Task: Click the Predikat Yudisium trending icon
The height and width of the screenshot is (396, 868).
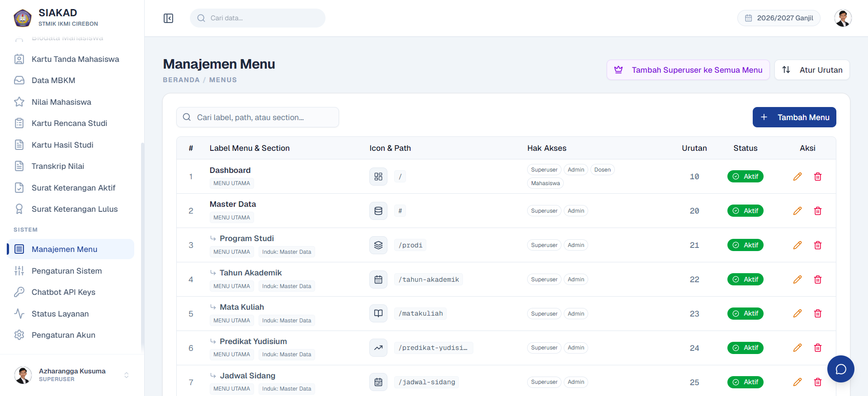Action: pos(378,348)
